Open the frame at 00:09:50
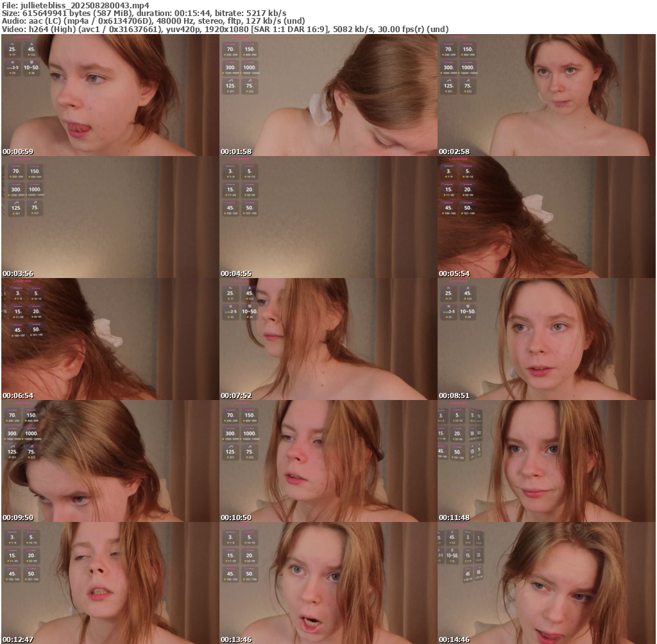 click(110, 461)
